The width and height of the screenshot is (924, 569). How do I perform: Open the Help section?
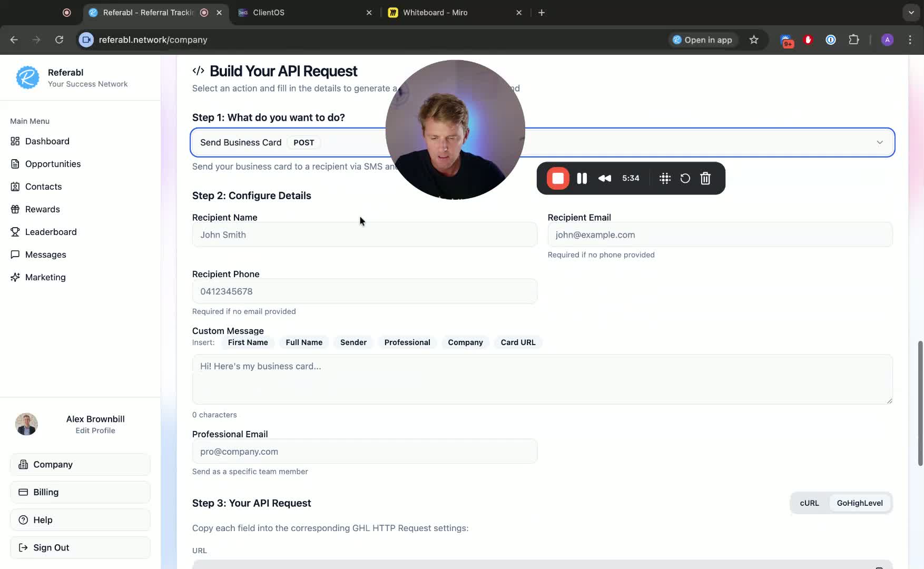pyautogui.click(x=80, y=520)
